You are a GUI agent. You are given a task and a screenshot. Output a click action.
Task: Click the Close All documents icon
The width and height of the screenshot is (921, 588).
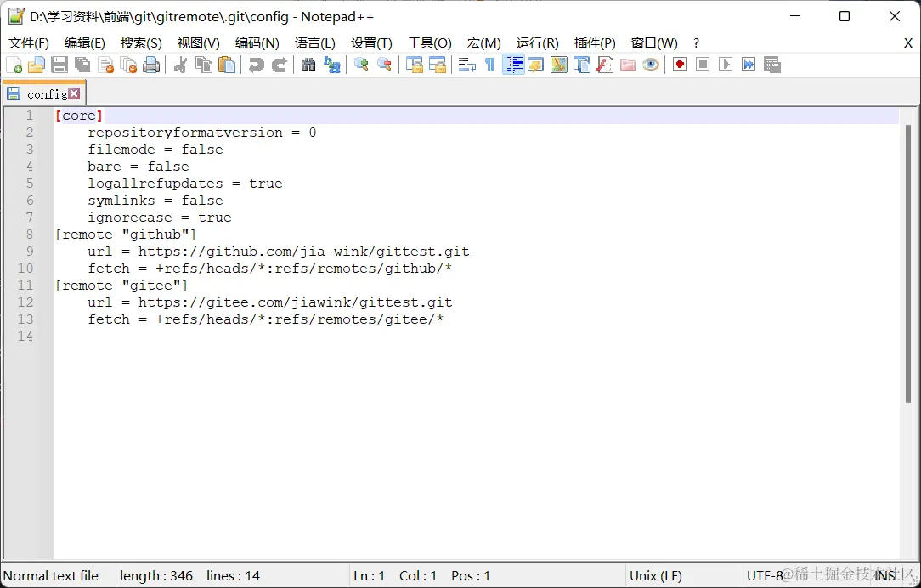pyautogui.click(x=128, y=65)
